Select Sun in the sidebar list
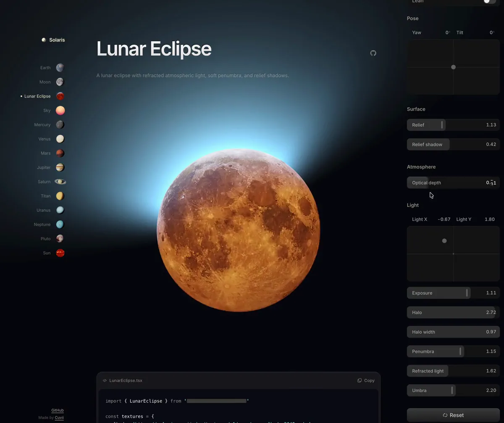Viewport: 504px width, 423px height. click(47, 253)
